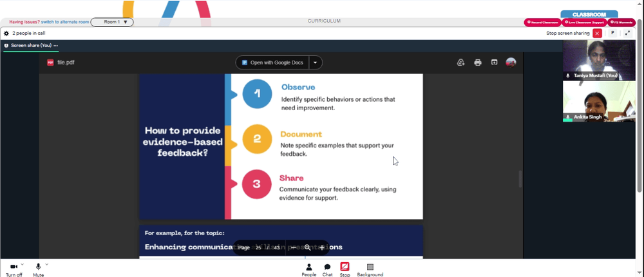This screenshot has height=277, width=644.
Task: Print the PDF using printer icon
Action: click(x=478, y=62)
